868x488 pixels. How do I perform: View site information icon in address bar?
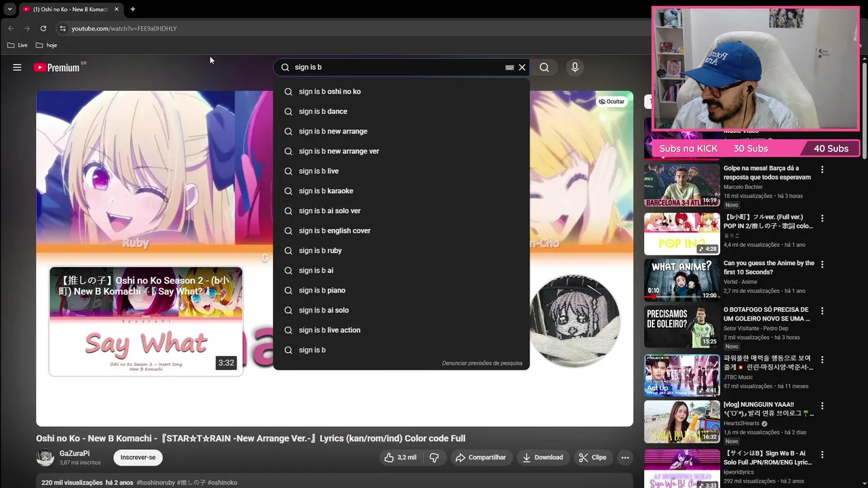(62, 28)
